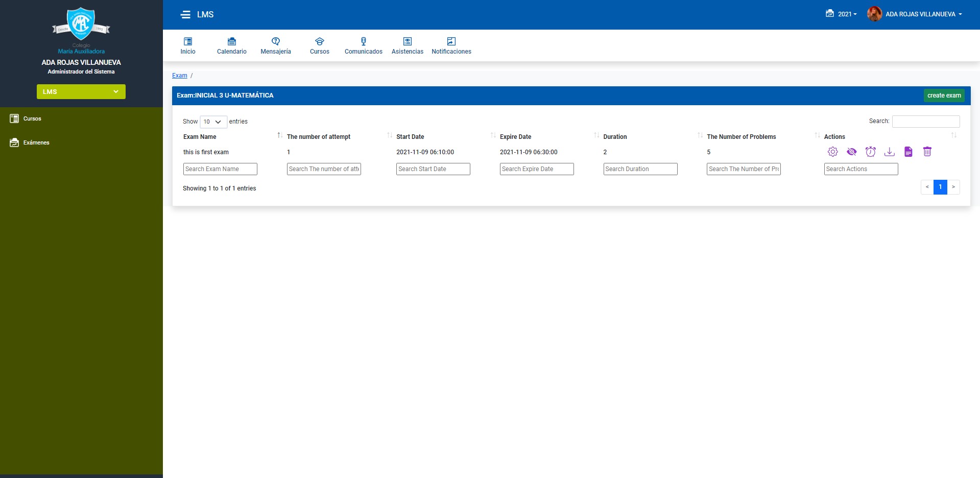
Task: Sort by The number of attempt column
Action: click(x=339, y=136)
